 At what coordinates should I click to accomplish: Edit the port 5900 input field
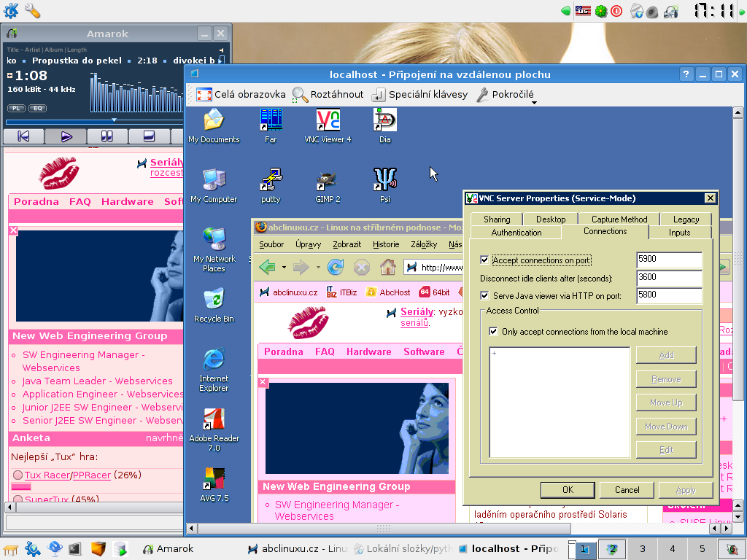point(669,260)
